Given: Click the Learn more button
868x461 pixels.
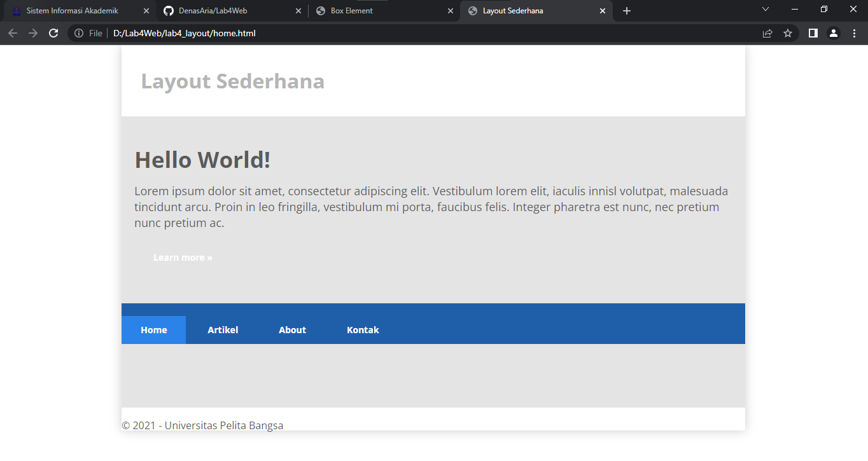Looking at the screenshot, I should 183,257.
